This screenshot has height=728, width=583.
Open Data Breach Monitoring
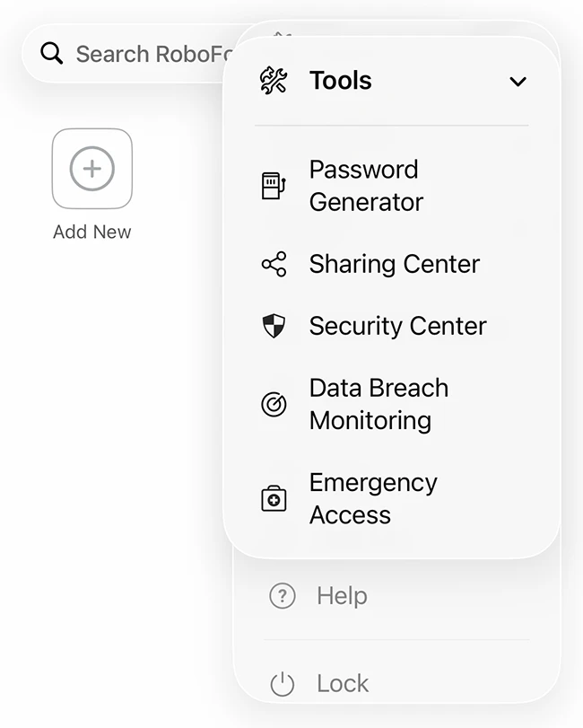coord(379,404)
